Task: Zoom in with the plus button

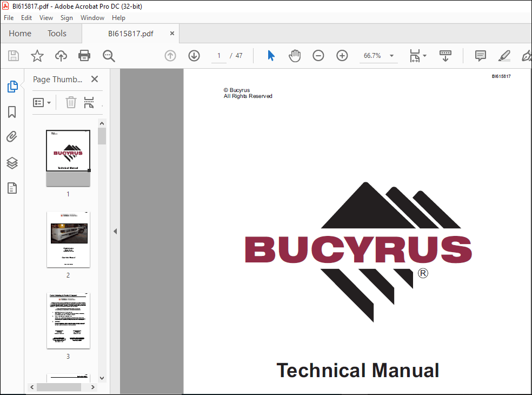Action: pos(342,56)
